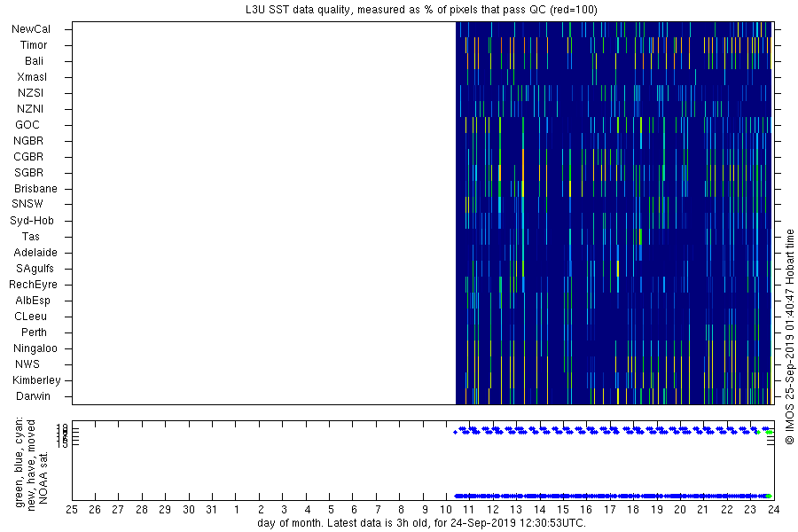Click the NZSI region label

tap(30, 92)
